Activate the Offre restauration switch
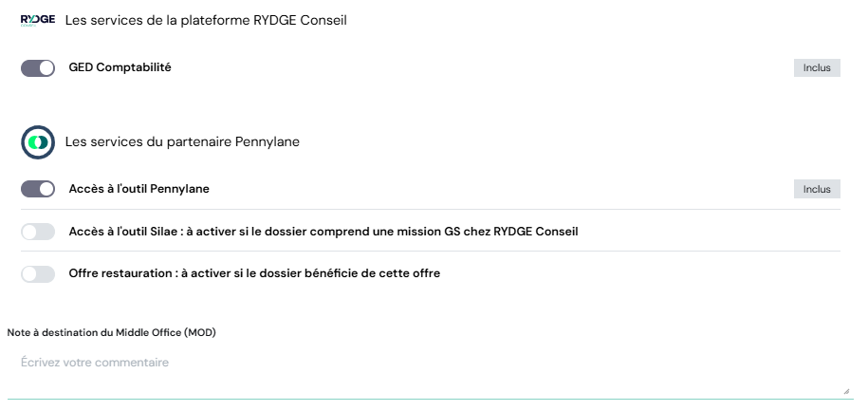This screenshot has width=868, height=411. (38, 273)
